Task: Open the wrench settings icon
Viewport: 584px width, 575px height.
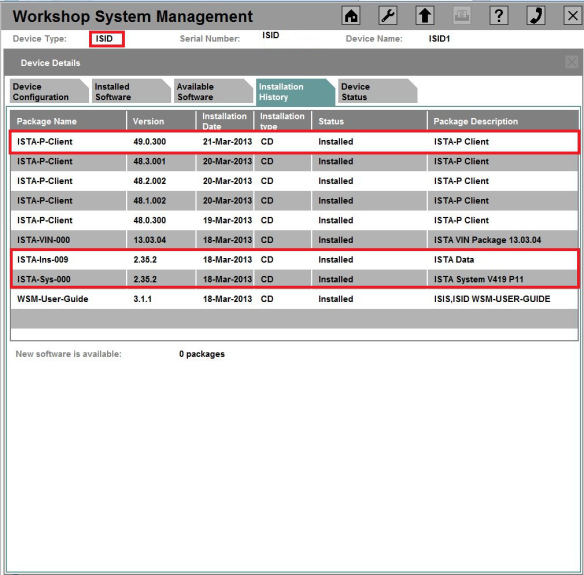Action: tap(388, 16)
